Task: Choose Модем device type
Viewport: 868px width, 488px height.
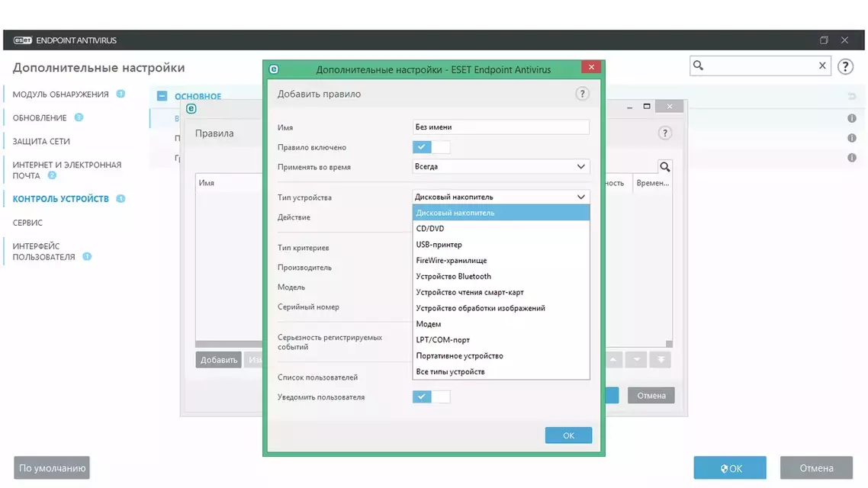Action: tap(501, 324)
